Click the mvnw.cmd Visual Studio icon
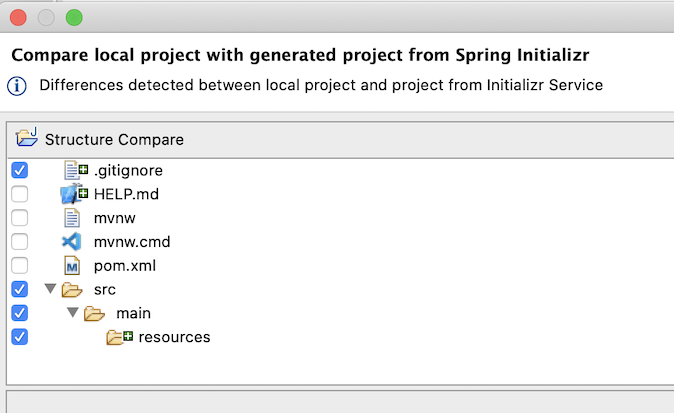 click(71, 242)
